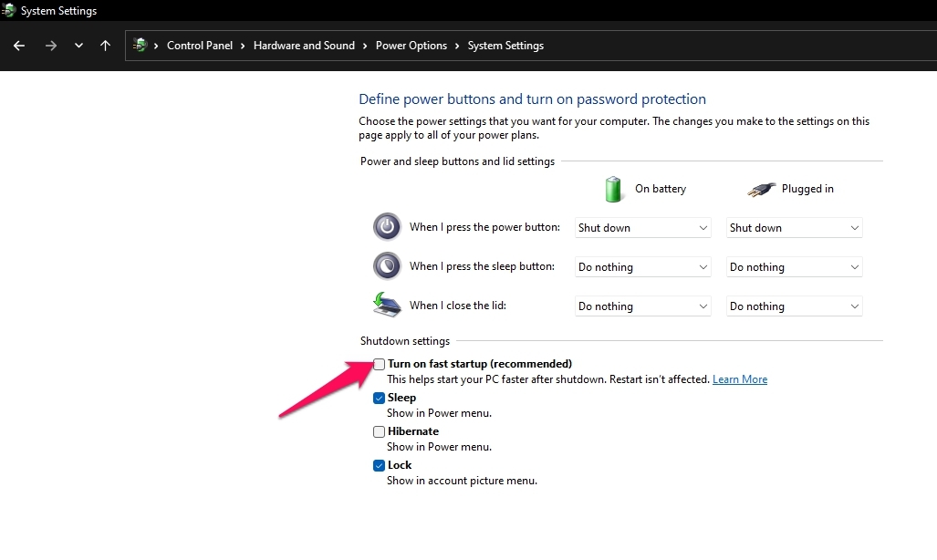937x560 pixels.
Task: Expand the chevron before Control Panel breadcrumb
Action: click(156, 46)
